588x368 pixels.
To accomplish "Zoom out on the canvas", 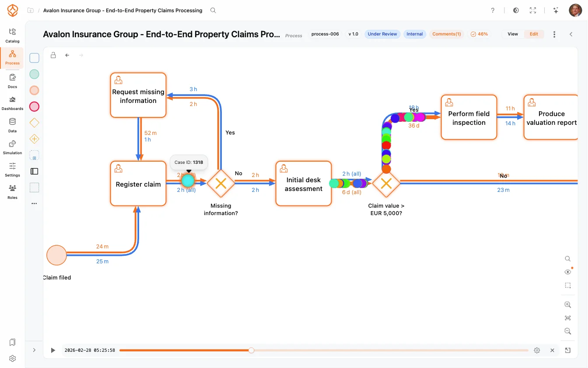I will tap(568, 331).
